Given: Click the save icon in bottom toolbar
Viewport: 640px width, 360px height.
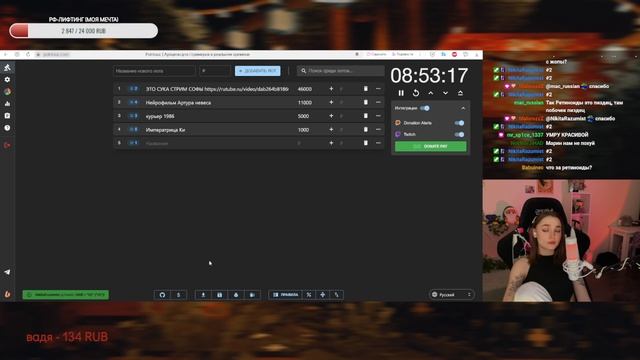Looking at the screenshot, I should [x=220, y=295].
